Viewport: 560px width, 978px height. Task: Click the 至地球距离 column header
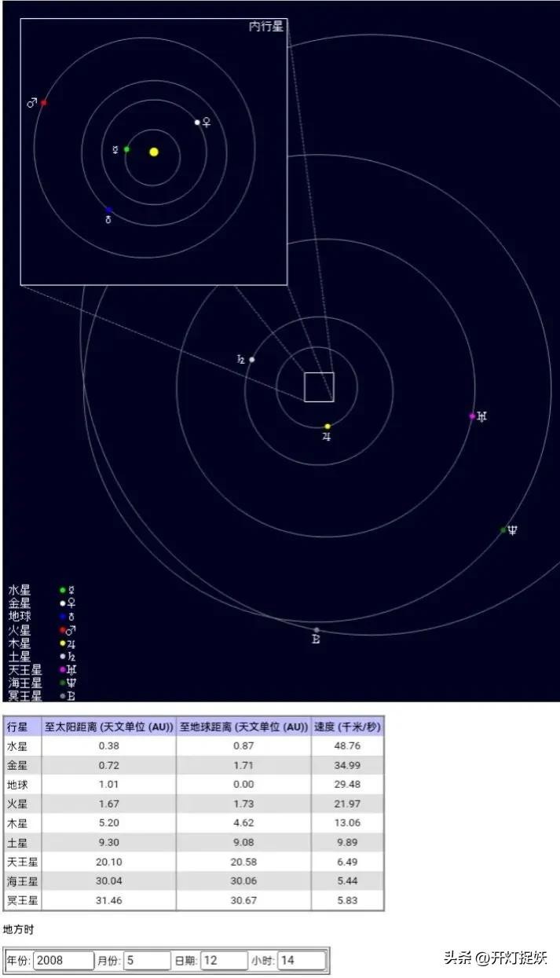(243, 727)
